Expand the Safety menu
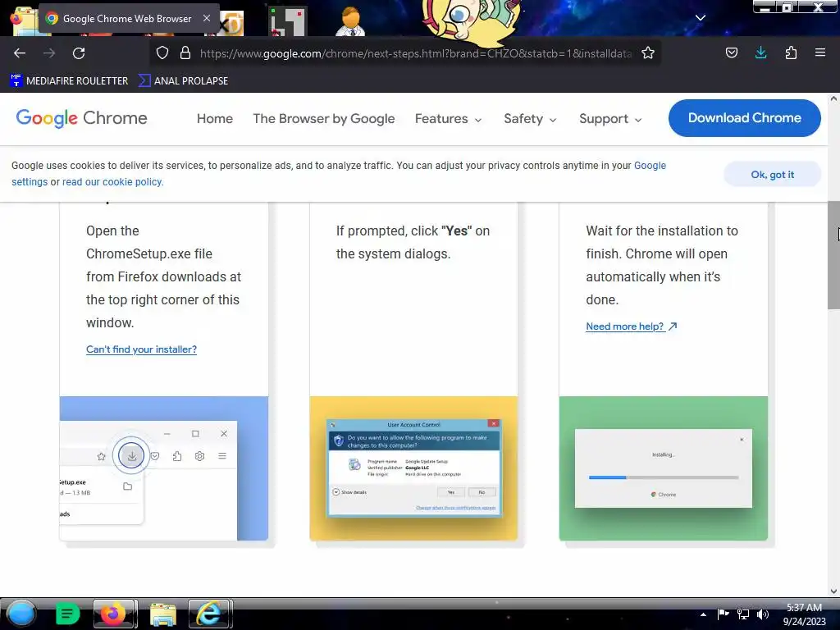The image size is (840, 630). coord(530,118)
